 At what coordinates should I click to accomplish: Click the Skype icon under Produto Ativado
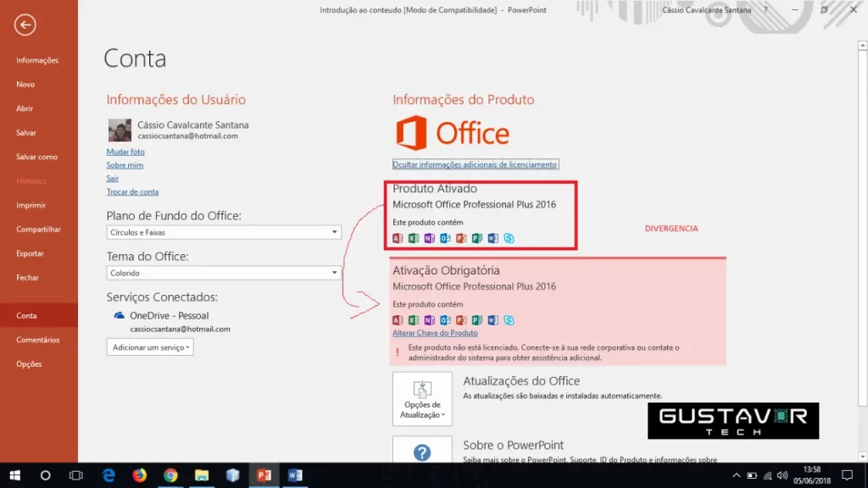[x=509, y=238]
